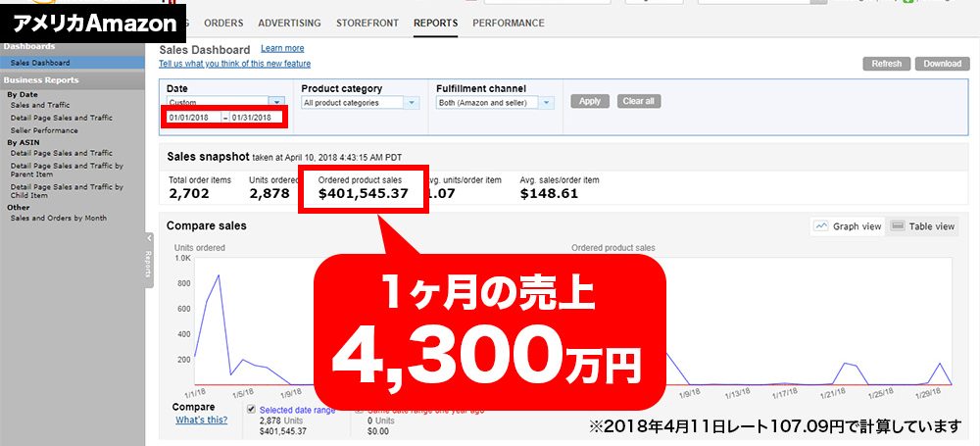This screenshot has height=446, width=980.
Task: Toggle the Selected date range checkbox
Action: 251,409
